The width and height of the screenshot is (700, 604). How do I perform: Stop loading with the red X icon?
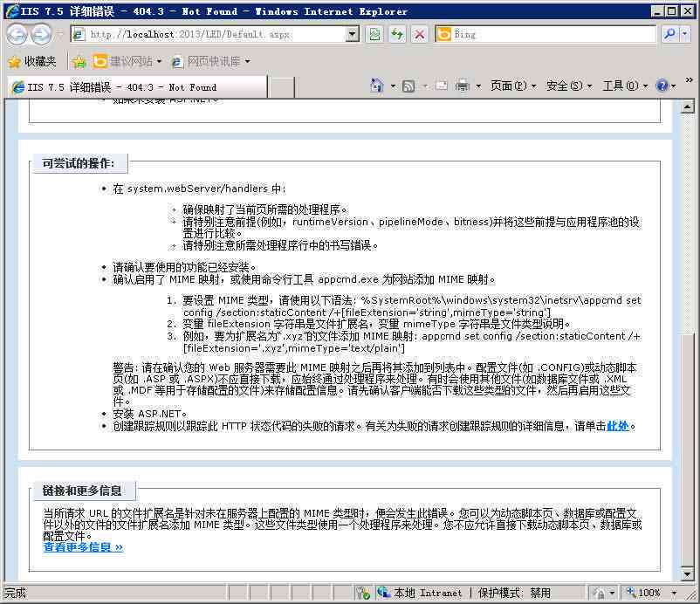pos(419,34)
